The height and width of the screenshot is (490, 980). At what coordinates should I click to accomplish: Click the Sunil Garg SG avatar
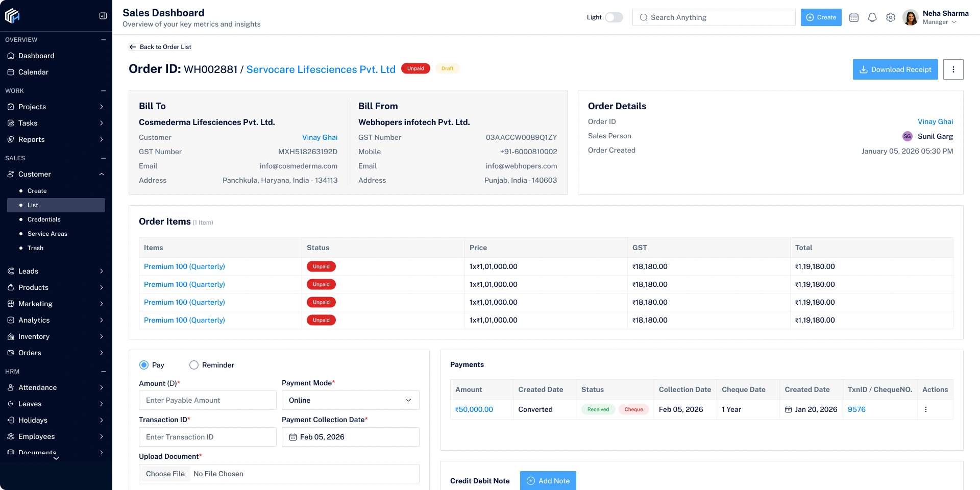pyautogui.click(x=908, y=136)
